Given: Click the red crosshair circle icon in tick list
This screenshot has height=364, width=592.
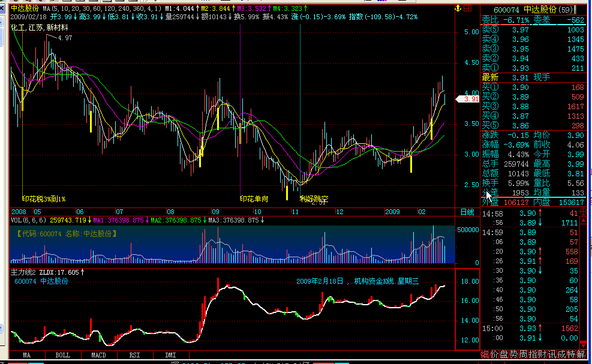Looking at the screenshot, I should 583,212.
